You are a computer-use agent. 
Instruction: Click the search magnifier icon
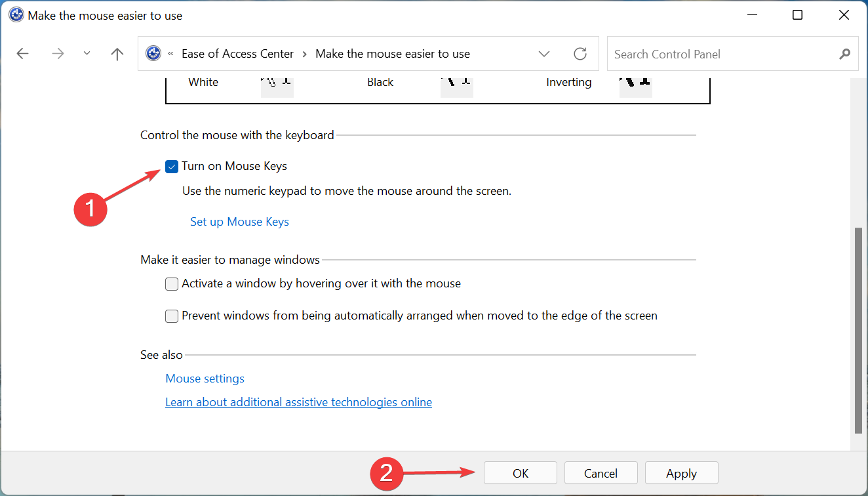(x=844, y=54)
